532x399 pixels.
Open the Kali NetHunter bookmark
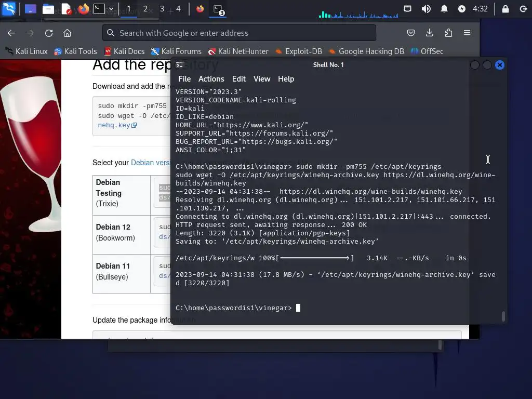coord(238,51)
